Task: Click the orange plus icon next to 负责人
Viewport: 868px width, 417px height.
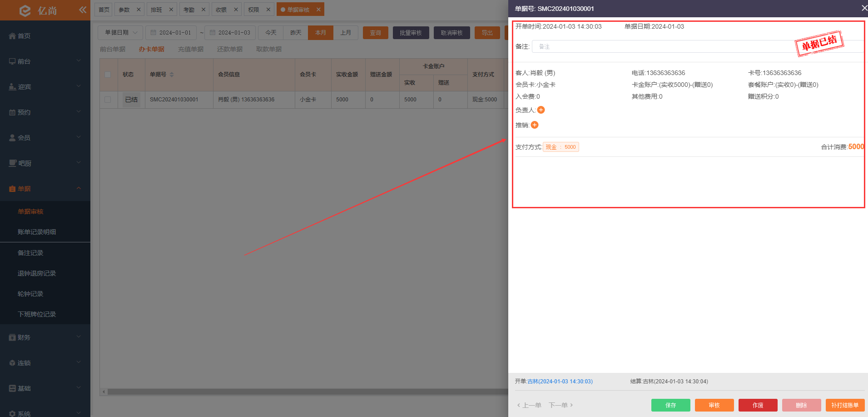Action: [x=541, y=110]
